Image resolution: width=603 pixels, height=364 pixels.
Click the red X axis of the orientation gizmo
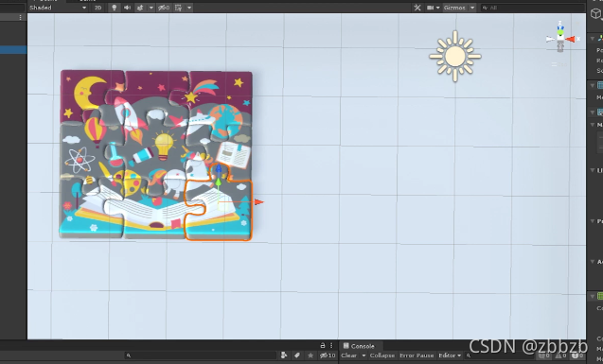[570, 39]
